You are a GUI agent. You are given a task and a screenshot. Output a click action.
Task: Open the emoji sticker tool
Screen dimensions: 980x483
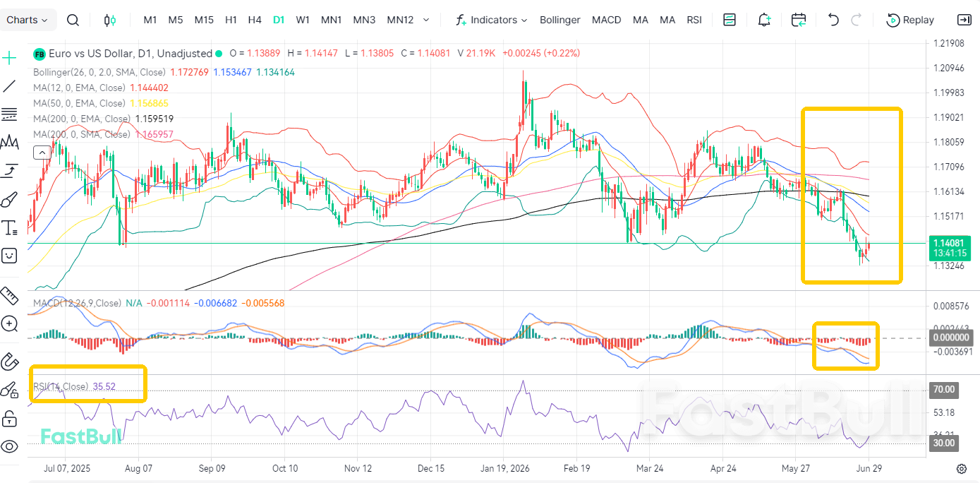(9, 256)
